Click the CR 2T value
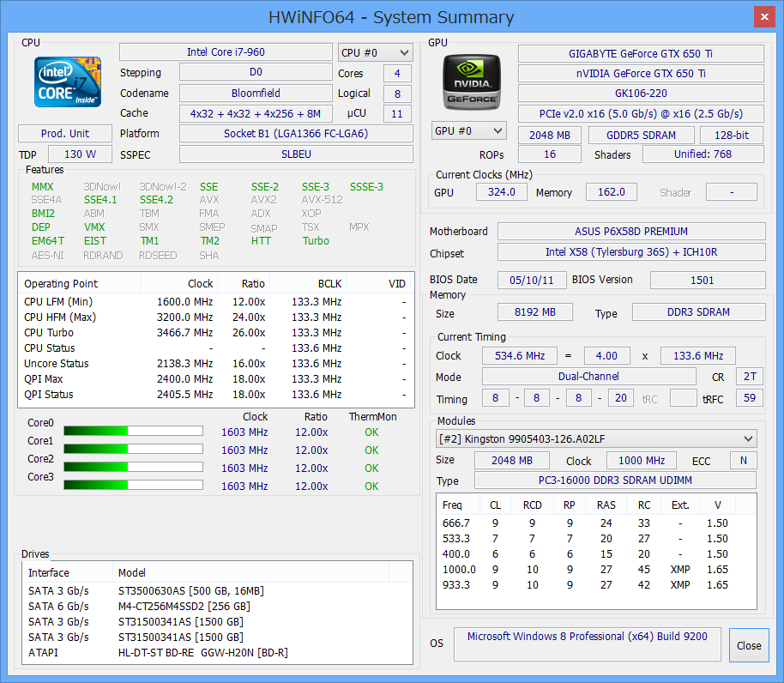 [749, 376]
